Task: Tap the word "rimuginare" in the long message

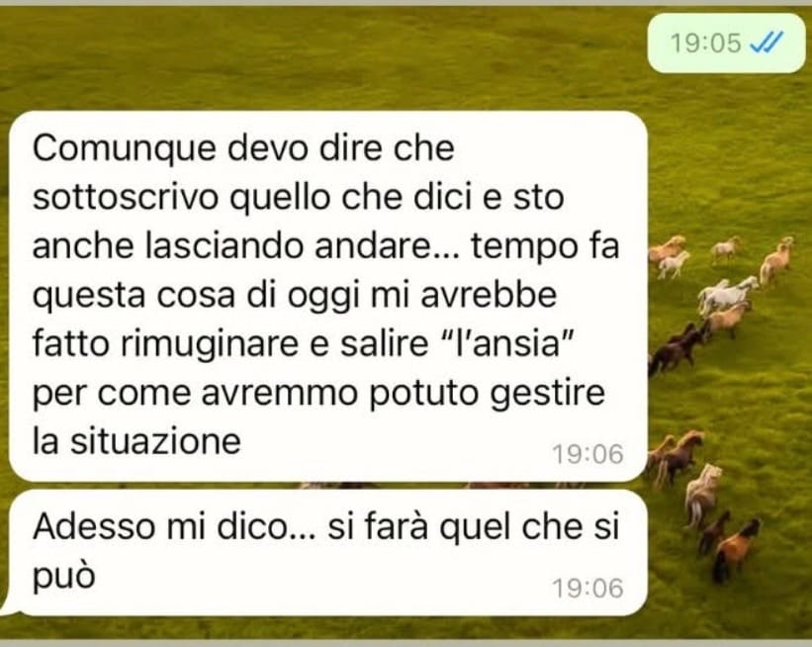Action: 210,346
